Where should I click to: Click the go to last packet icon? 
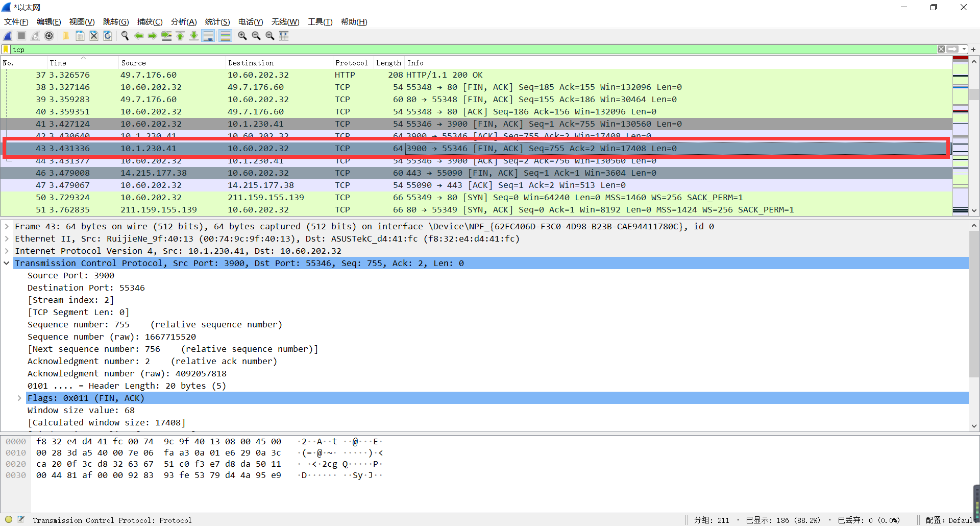coord(194,36)
